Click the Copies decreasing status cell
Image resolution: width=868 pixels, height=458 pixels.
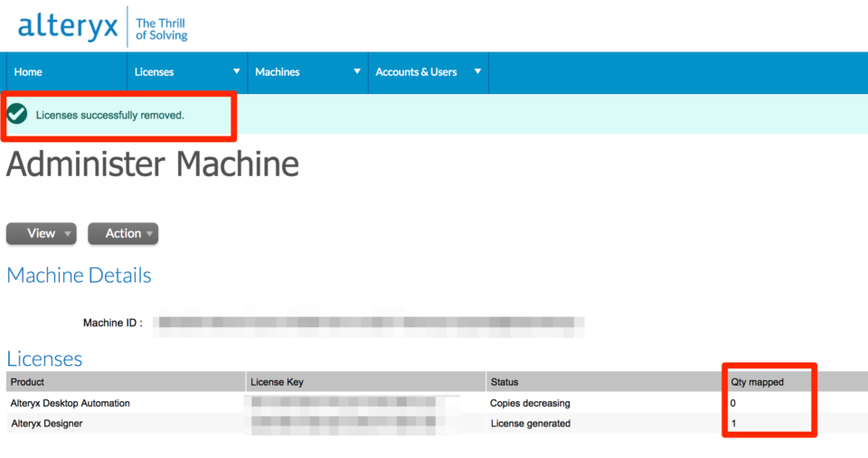click(x=530, y=403)
